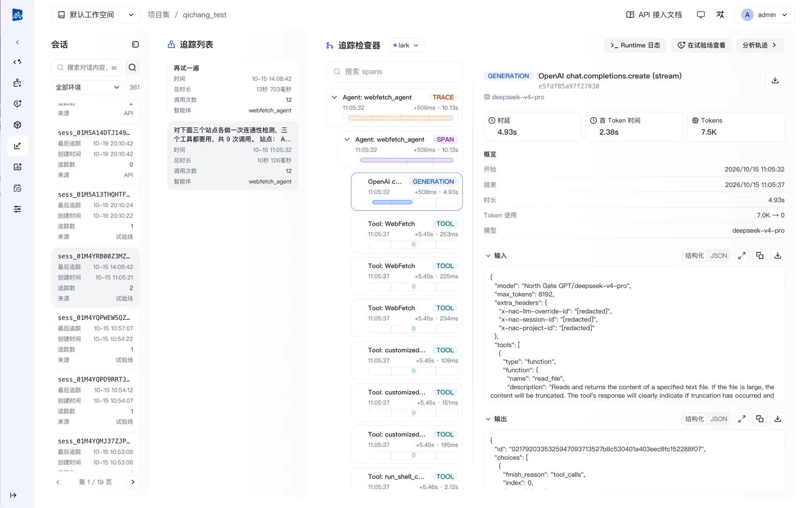Click the search magnifier button in the sessions panel
This screenshot has height=508, width=812.
132,67
